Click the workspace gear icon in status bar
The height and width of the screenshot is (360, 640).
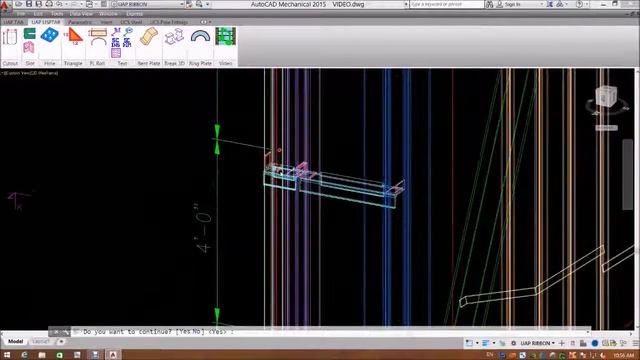[513, 343]
